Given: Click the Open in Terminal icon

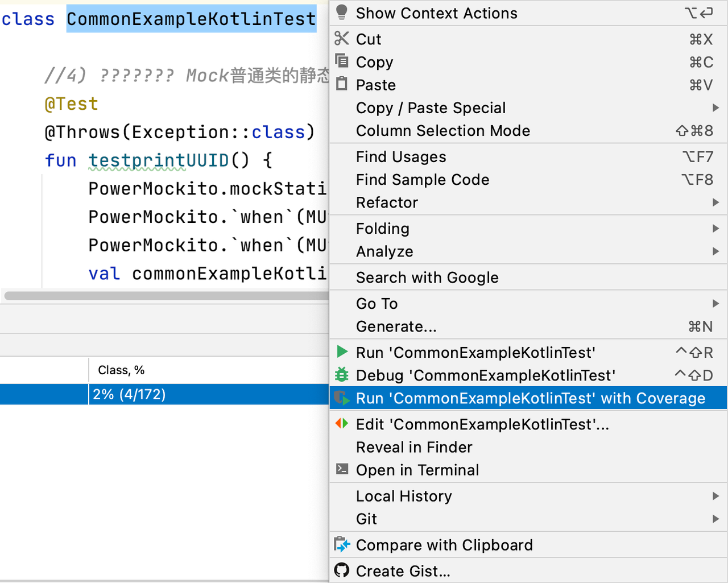Looking at the screenshot, I should (x=342, y=469).
